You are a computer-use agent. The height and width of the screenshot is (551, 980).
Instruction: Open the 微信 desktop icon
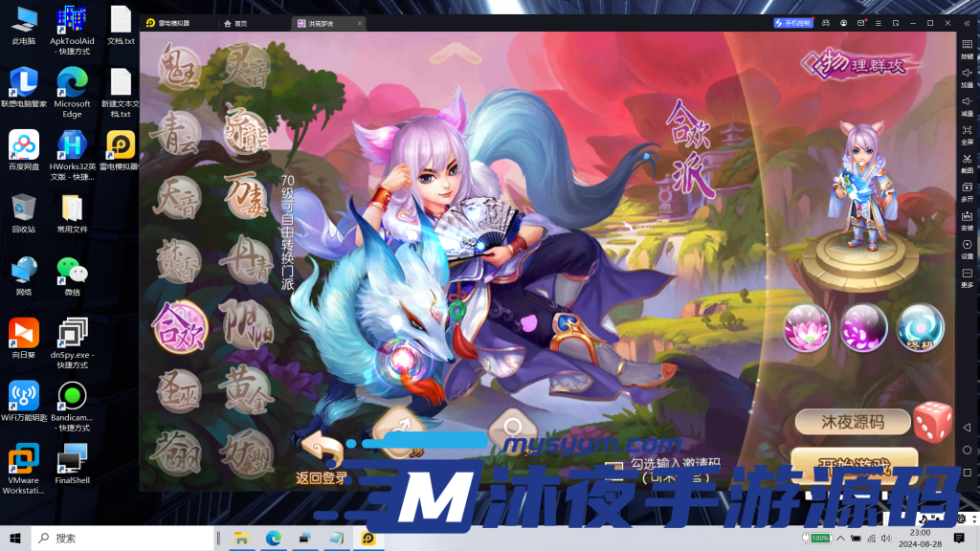pos(72,276)
